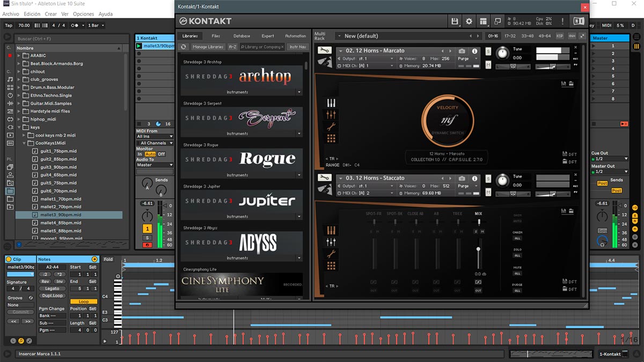
Task: Show info for 12 Horns Marcato instrument
Action: click(474, 51)
